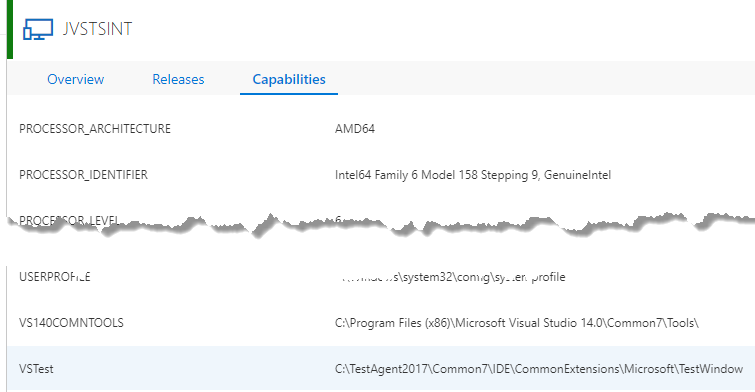The image size is (755, 392).
Task: Select the Intel64 Family 6 Model 158 value
Action: coord(473,175)
